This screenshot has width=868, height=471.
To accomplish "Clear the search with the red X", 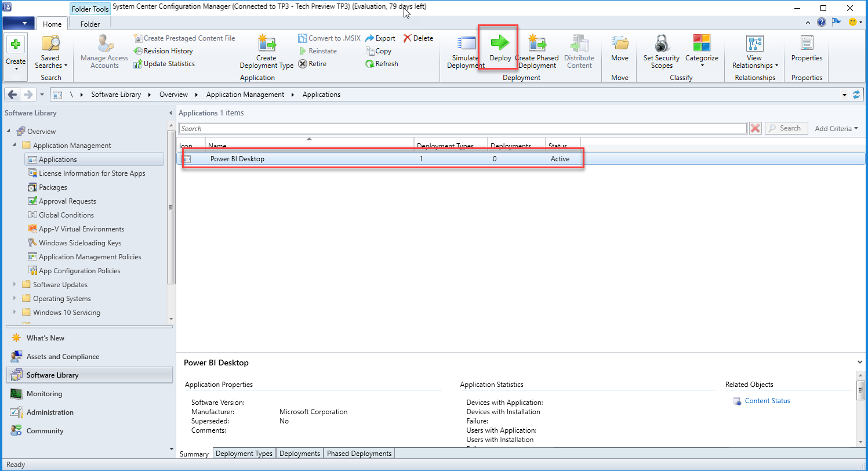I will pos(755,128).
